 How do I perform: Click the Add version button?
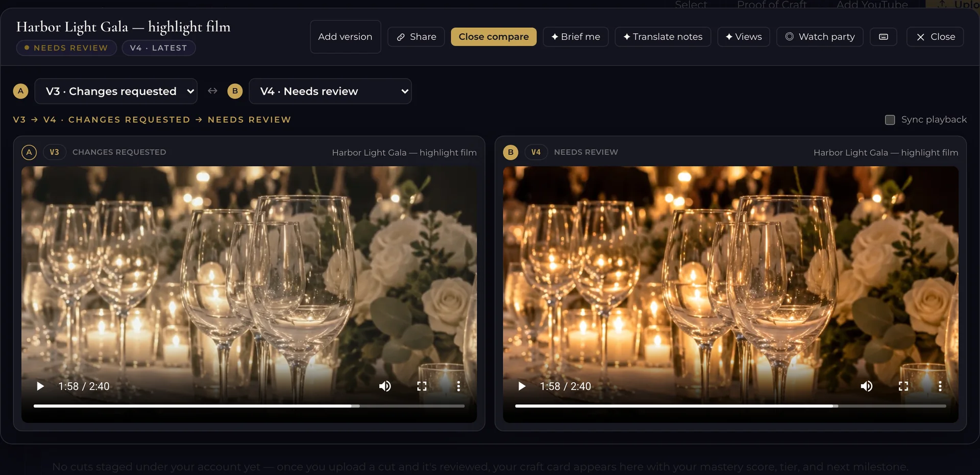[x=345, y=37]
